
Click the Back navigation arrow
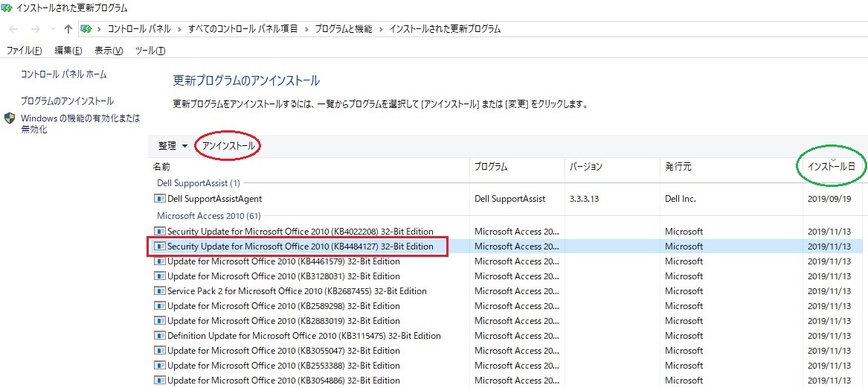click(14, 29)
